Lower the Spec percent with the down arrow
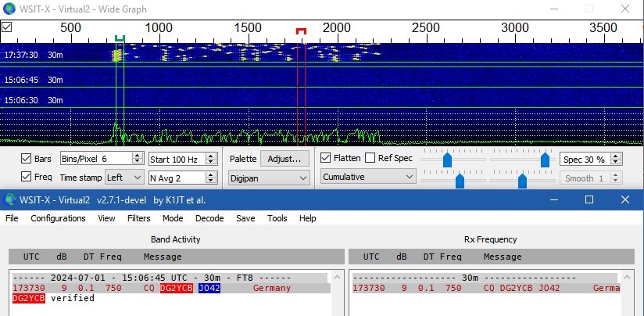644x316 pixels. point(615,162)
